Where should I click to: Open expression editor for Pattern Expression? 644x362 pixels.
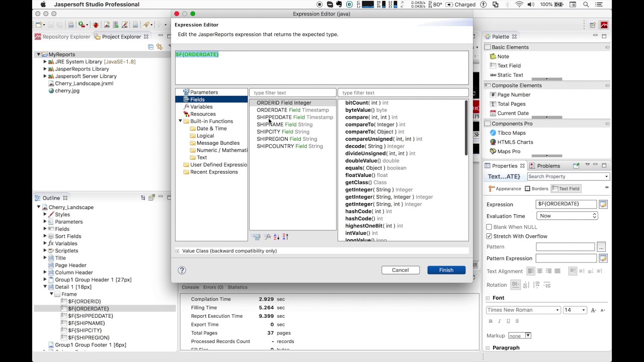click(x=603, y=258)
